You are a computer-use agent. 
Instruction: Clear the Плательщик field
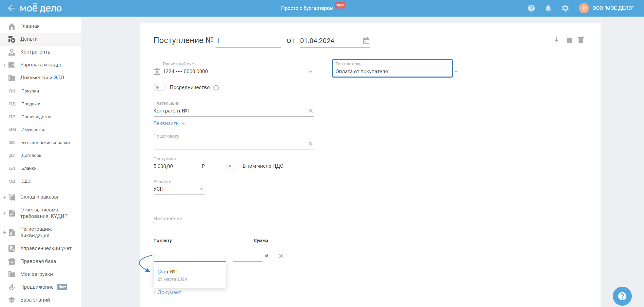(310, 111)
